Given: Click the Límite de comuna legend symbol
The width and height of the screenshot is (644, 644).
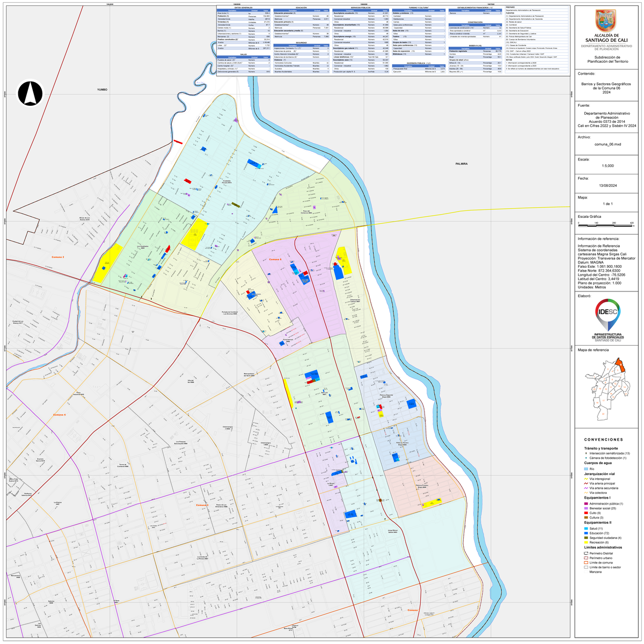Looking at the screenshot, I should tap(586, 562).
